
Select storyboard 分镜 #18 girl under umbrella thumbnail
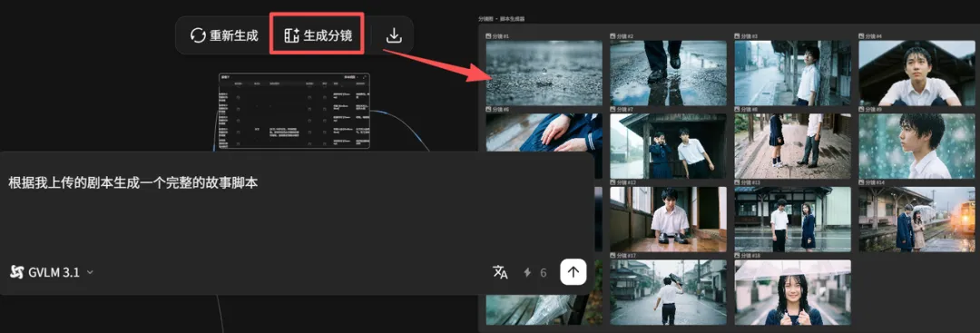[x=792, y=292]
